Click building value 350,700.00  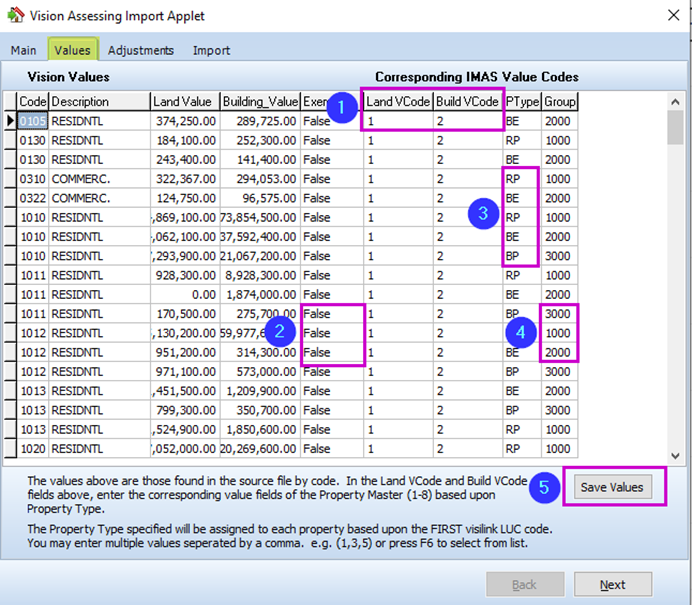coord(260,410)
